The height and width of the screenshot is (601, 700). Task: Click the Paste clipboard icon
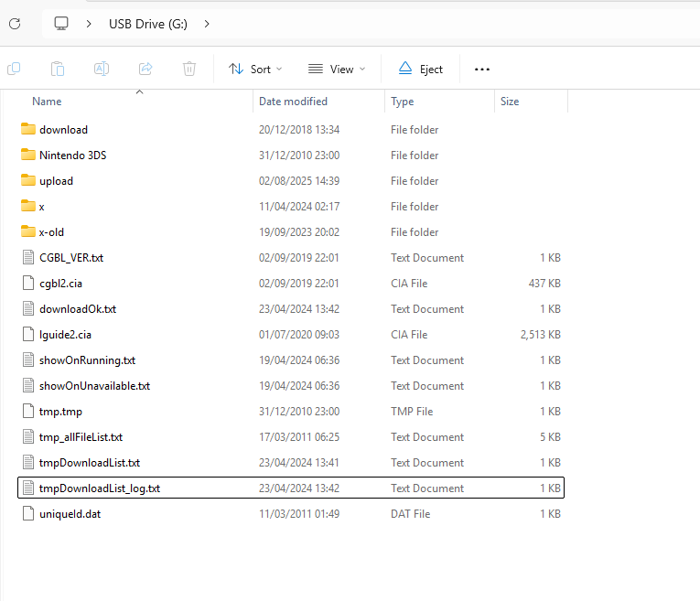pyautogui.click(x=58, y=69)
